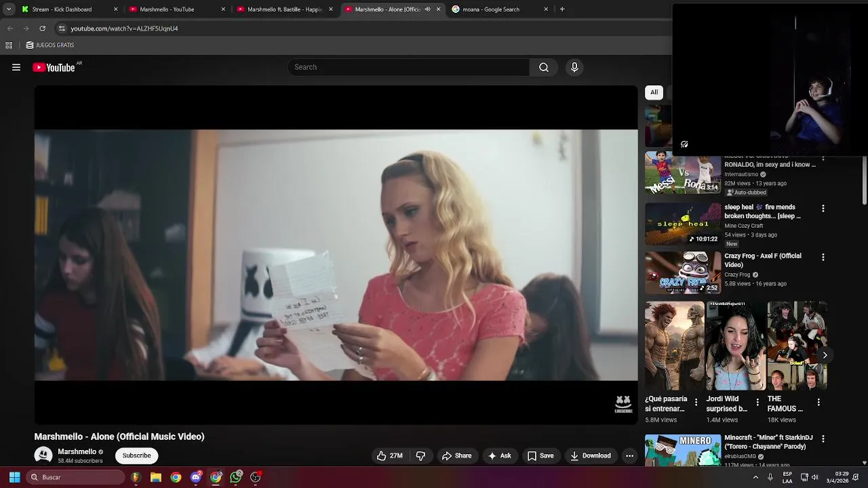Open options for Jordi Wild short
Screen dimensions: 868x488
click(757, 402)
